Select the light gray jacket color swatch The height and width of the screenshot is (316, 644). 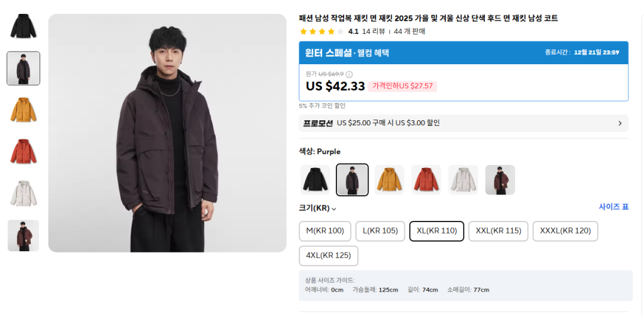pos(464,180)
